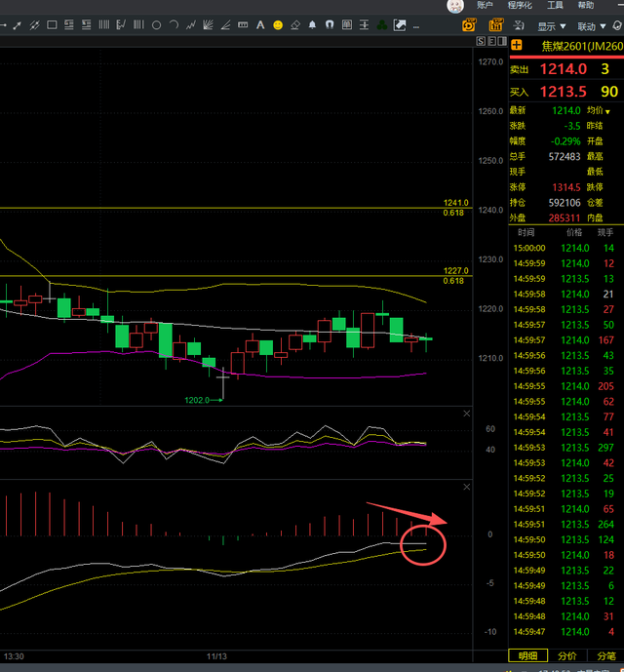Open the 联动 dropdown

pyautogui.click(x=592, y=26)
